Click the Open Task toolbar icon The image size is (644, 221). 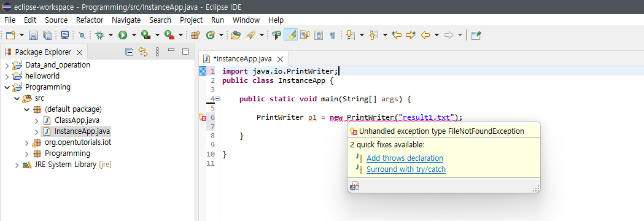tap(276, 36)
